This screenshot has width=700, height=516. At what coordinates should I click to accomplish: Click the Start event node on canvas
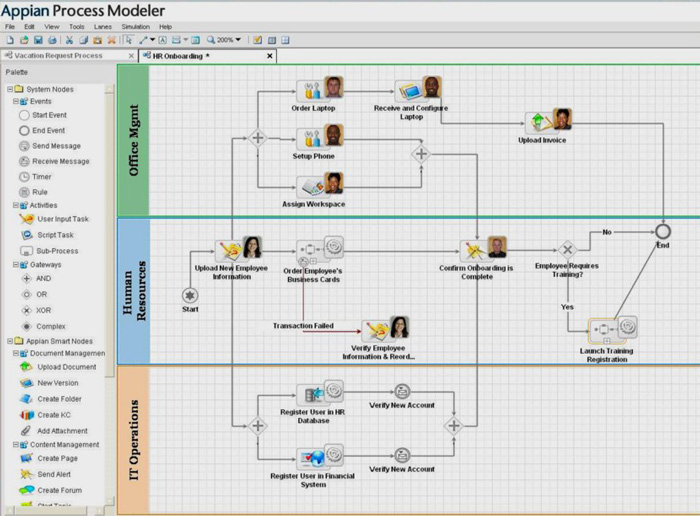[x=190, y=295]
